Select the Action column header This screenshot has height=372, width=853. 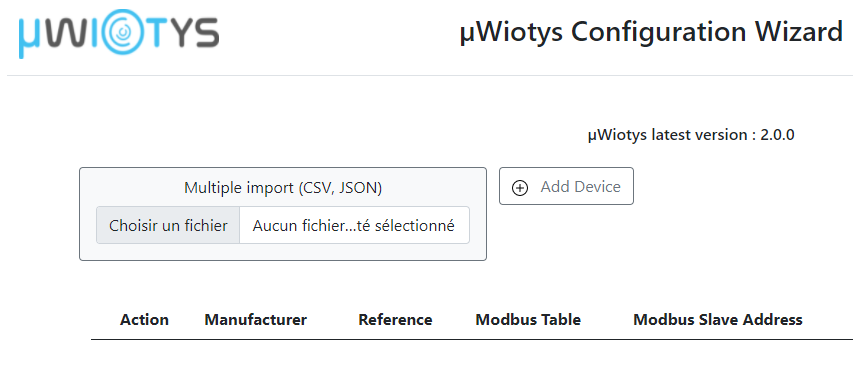pyautogui.click(x=144, y=320)
